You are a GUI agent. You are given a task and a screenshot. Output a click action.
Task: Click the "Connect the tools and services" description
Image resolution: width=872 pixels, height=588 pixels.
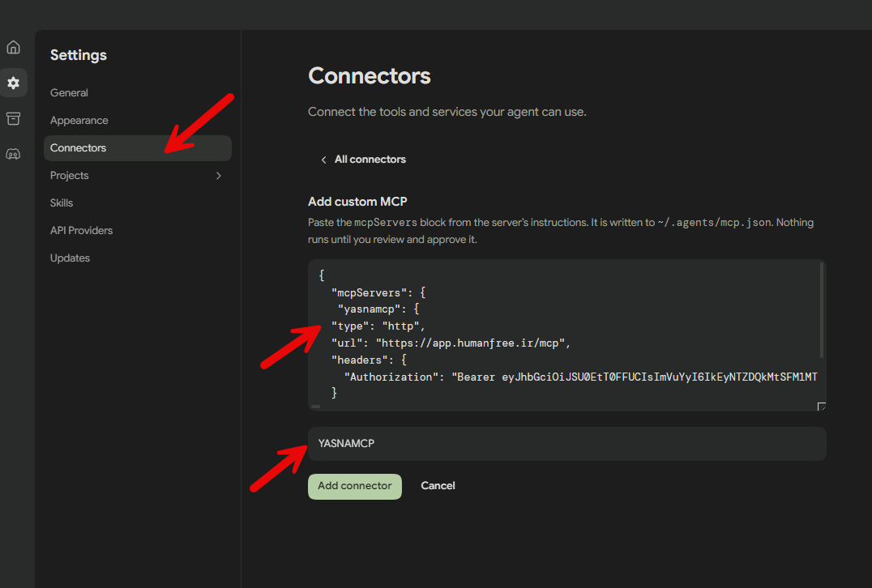(x=447, y=113)
